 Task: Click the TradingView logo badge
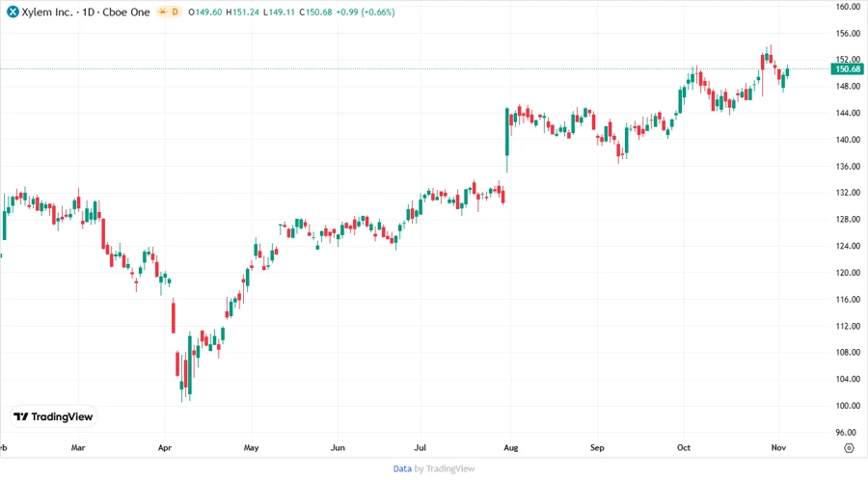click(53, 416)
